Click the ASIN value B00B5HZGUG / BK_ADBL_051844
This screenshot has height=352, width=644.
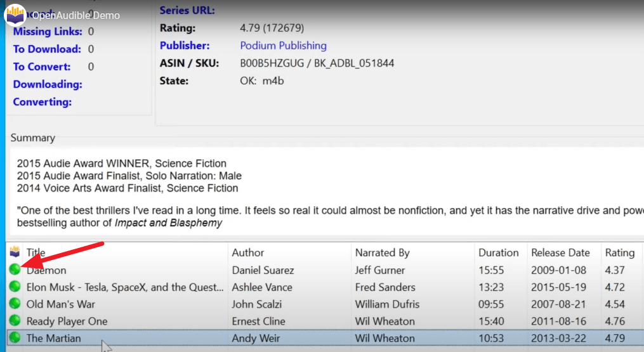coord(317,63)
